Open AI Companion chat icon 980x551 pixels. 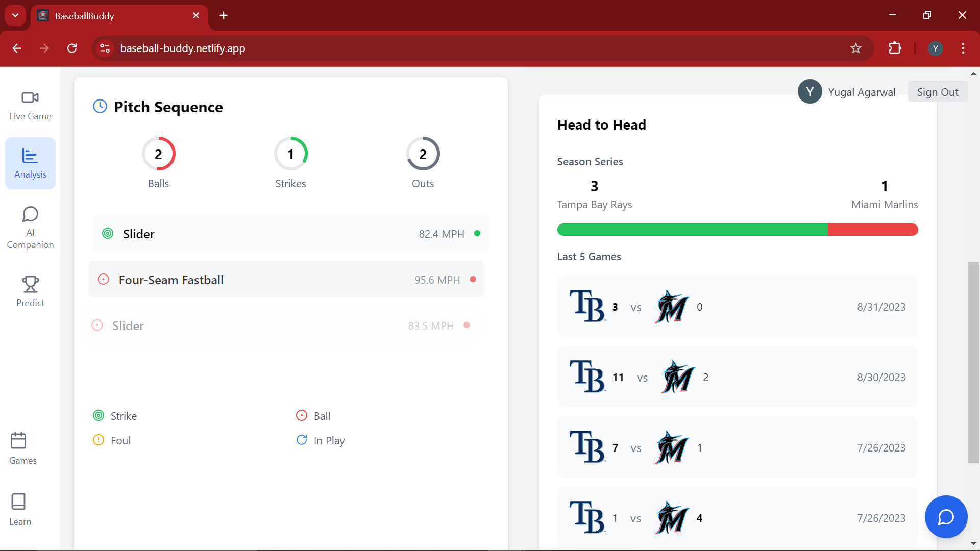(30, 214)
